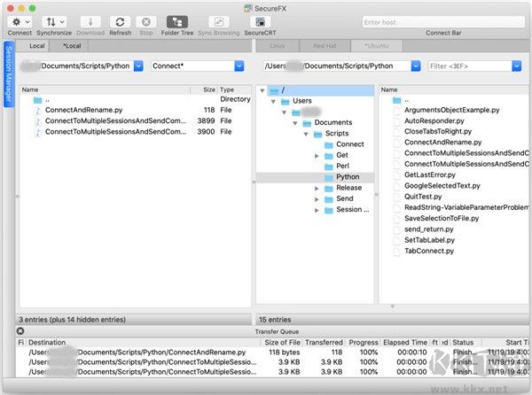532x395 pixels.
Task: Open the local path dropdown arrow
Action: click(141, 66)
